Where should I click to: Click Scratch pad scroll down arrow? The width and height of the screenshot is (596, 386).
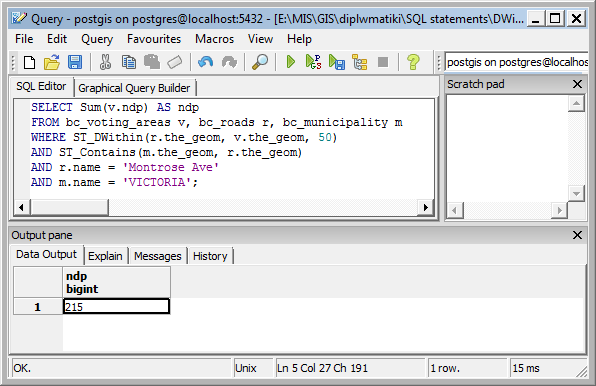point(576,193)
